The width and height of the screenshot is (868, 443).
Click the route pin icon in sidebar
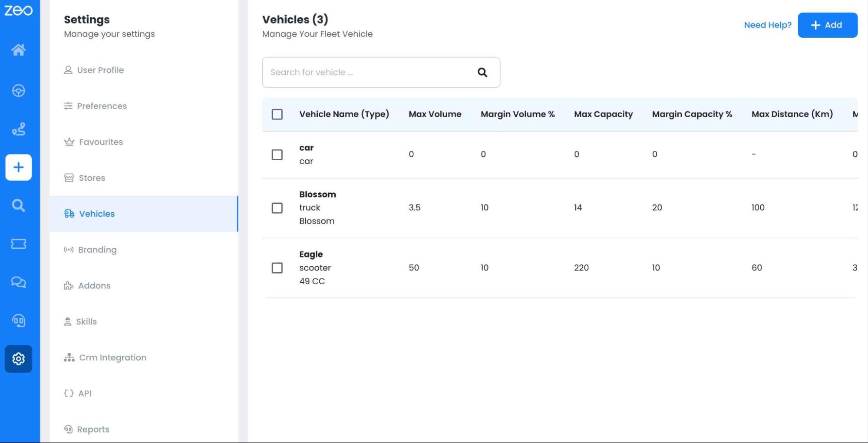(18, 129)
